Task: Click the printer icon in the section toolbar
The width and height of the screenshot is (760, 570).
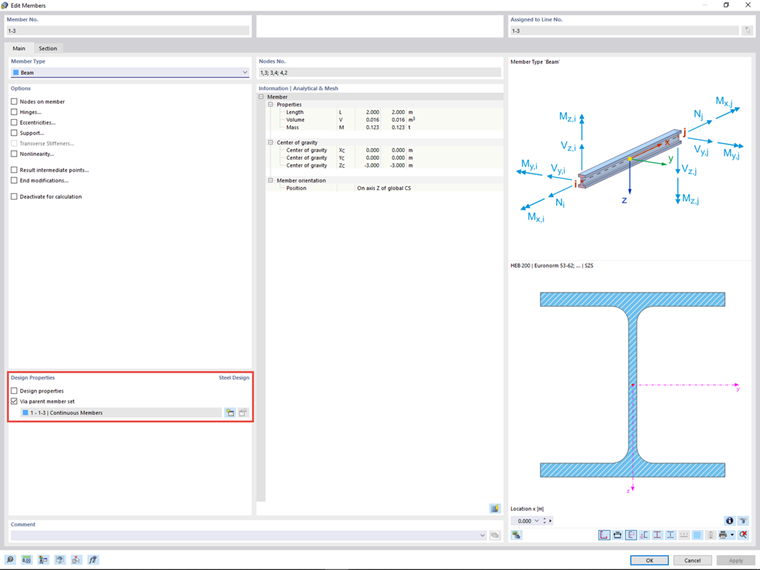Action: click(x=723, y=535)
